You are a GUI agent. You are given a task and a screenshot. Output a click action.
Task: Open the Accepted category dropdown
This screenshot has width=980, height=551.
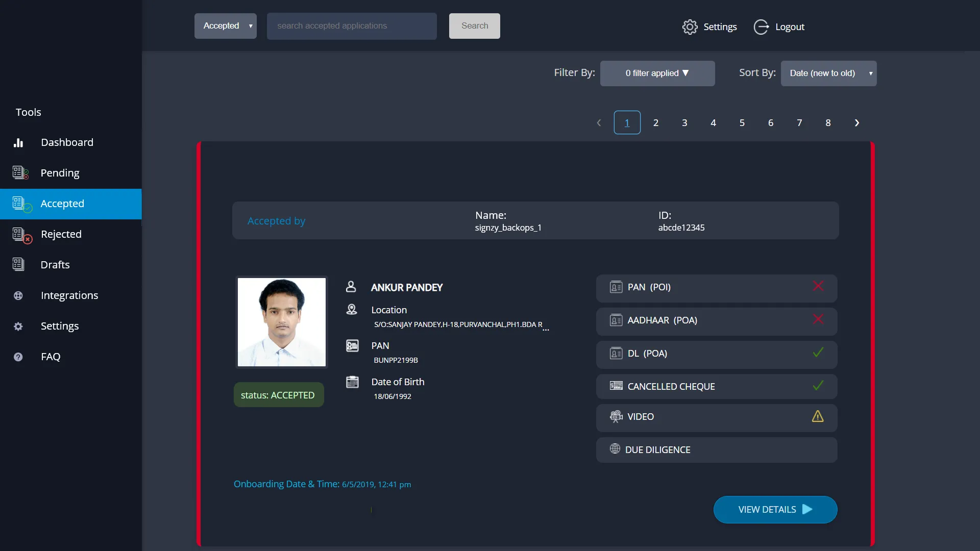[225, 26]
